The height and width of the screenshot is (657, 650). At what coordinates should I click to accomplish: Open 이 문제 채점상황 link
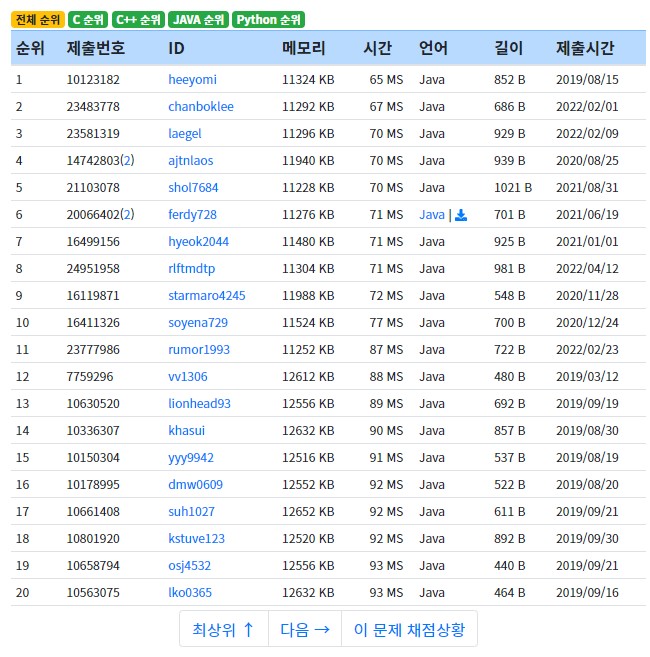point(409,629)
